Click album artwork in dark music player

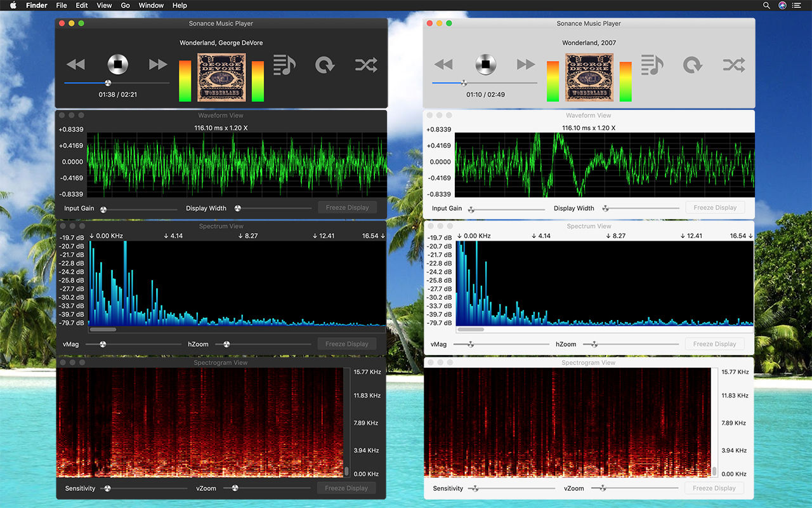coord(221,77)
